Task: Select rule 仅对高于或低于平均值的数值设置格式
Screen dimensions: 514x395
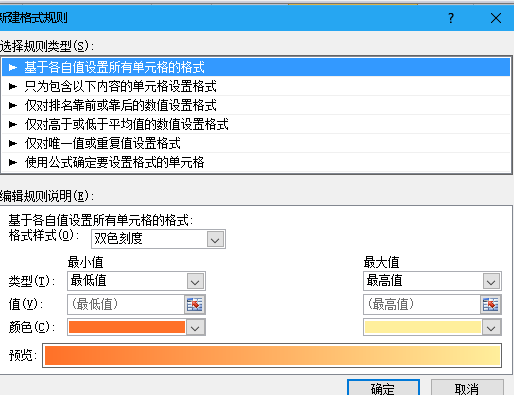Action: (256, 124)
